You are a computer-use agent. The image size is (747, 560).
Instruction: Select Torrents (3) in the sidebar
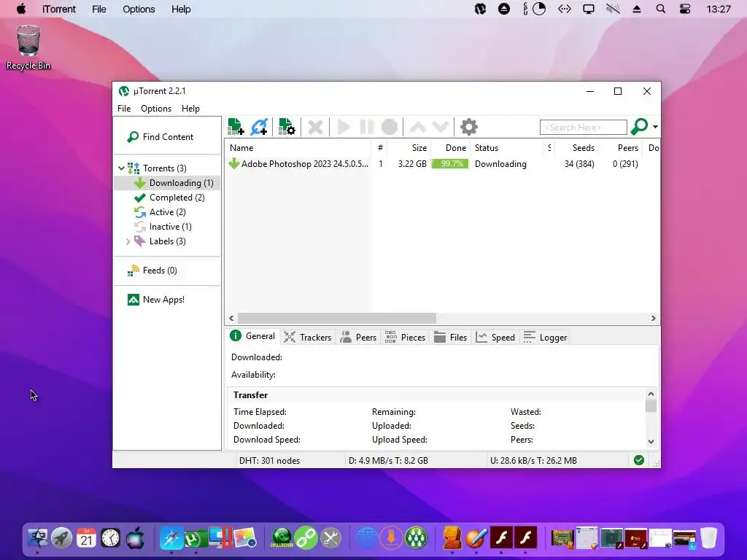164,168
